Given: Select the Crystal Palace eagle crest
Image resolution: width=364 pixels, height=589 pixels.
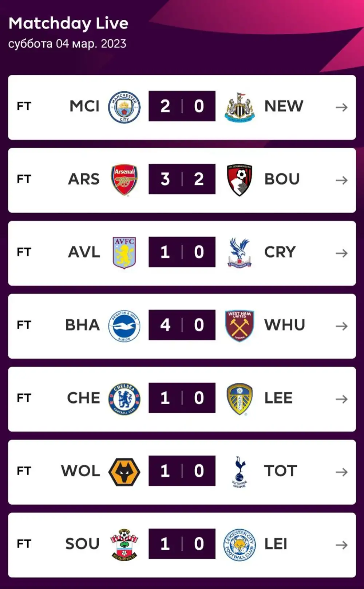Looking at the screenshot, I should pos(240,253).
